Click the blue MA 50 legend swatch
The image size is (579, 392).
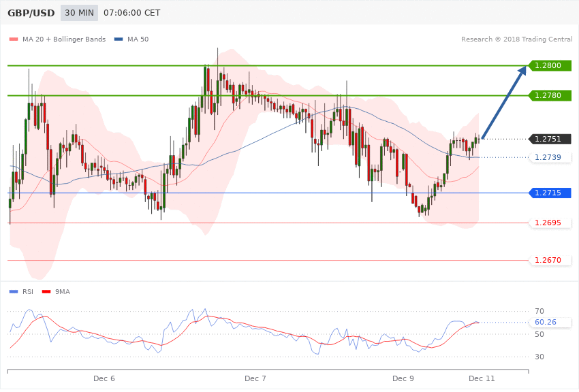coord(119,39)
